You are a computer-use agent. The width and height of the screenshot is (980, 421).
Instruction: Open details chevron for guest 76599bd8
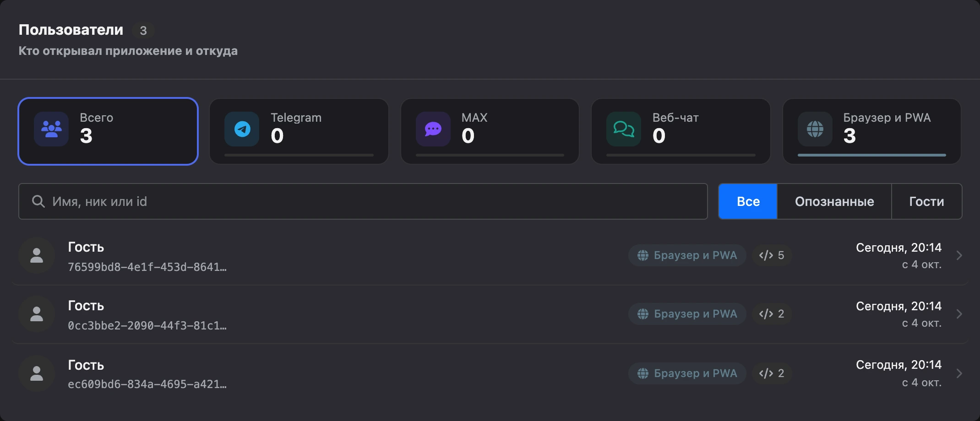coord(959,255)
